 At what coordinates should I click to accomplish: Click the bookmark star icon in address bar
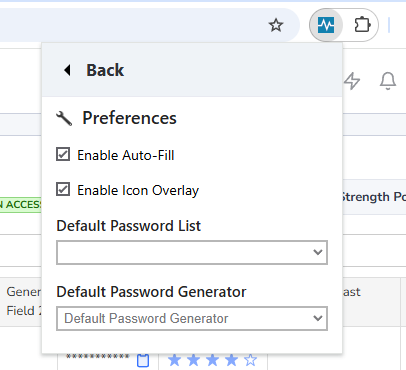276,25
